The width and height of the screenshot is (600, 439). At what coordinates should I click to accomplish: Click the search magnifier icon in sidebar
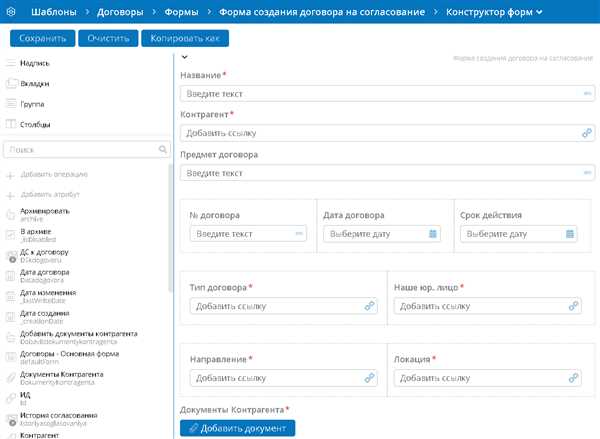click(x=163, y=149)
